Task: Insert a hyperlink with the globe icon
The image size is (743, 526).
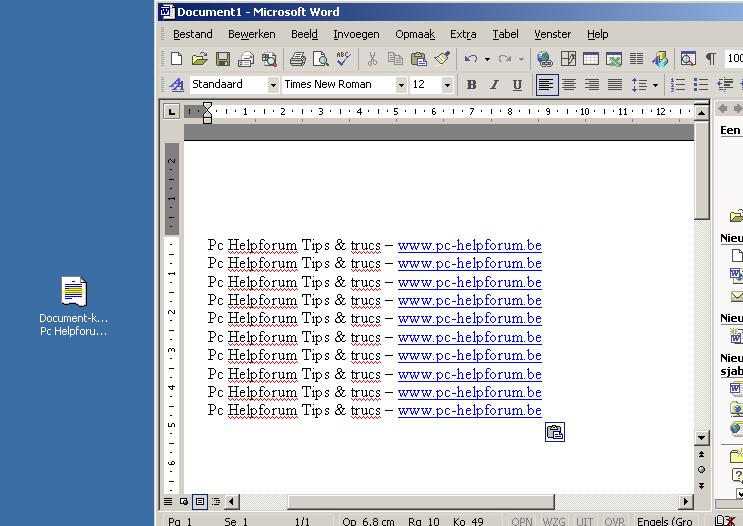Action: click(545, 59)
